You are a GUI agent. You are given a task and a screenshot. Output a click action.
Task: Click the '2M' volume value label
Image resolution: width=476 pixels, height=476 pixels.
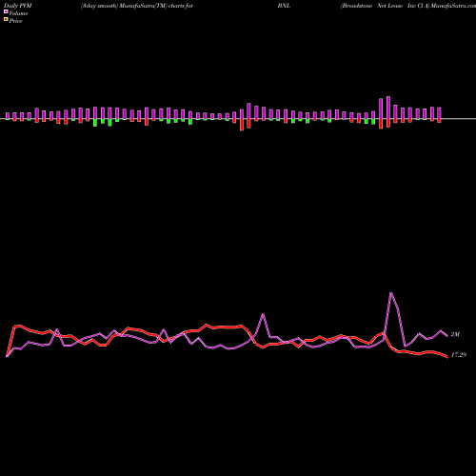pyautogui.click(x=455, y=334)
